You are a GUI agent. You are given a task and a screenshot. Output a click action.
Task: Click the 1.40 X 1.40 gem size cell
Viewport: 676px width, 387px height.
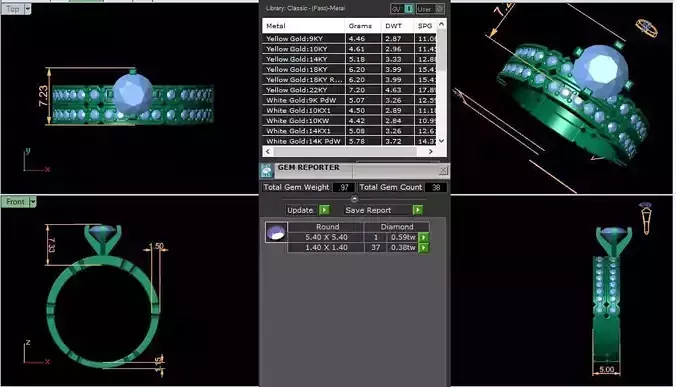point(326,248)
